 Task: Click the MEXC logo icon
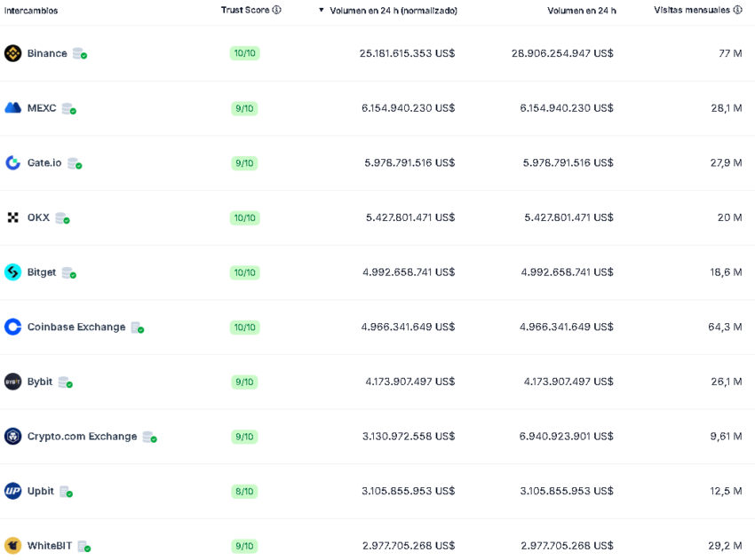click(13, 107)
